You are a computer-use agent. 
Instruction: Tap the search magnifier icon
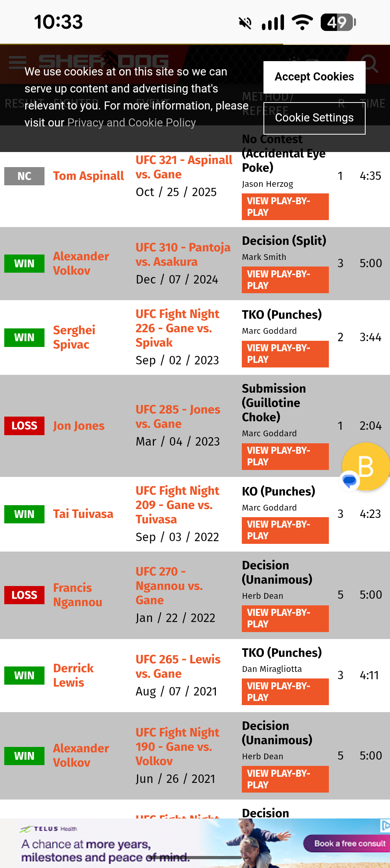point(369,63)
